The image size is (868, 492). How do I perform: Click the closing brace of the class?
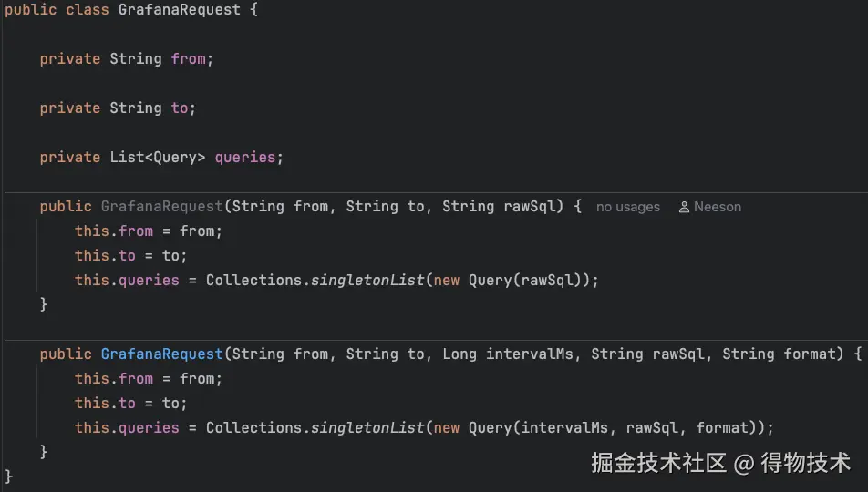[x=8, y=477]
